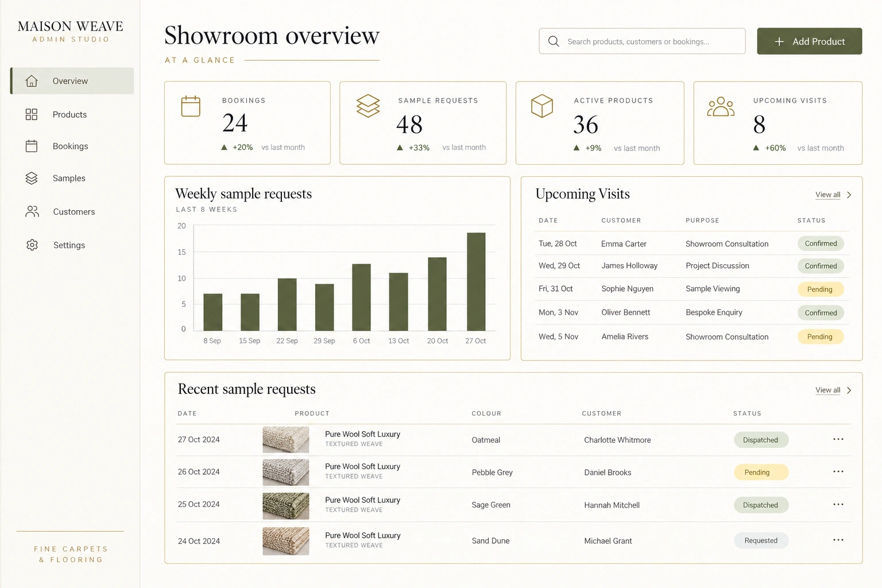Click the Settings gear icon
Screen dimensions: 882x588
32,245
